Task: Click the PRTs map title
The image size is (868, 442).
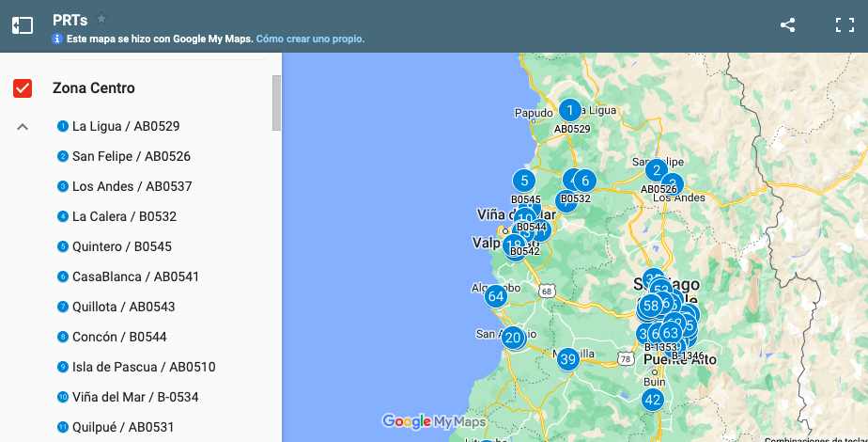Action: point(70,20)
